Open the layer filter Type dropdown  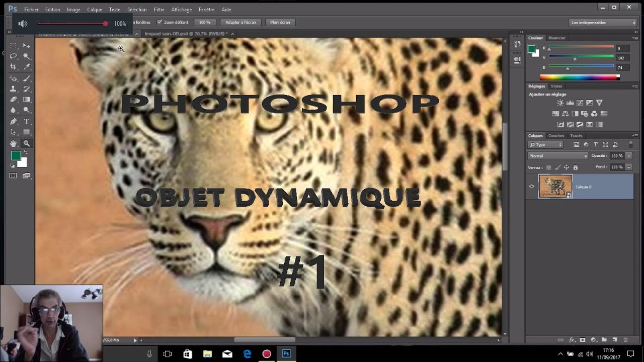[545, 145]
